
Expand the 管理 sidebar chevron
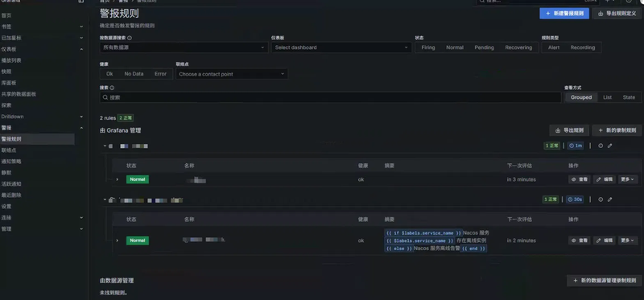pos(81,228)
